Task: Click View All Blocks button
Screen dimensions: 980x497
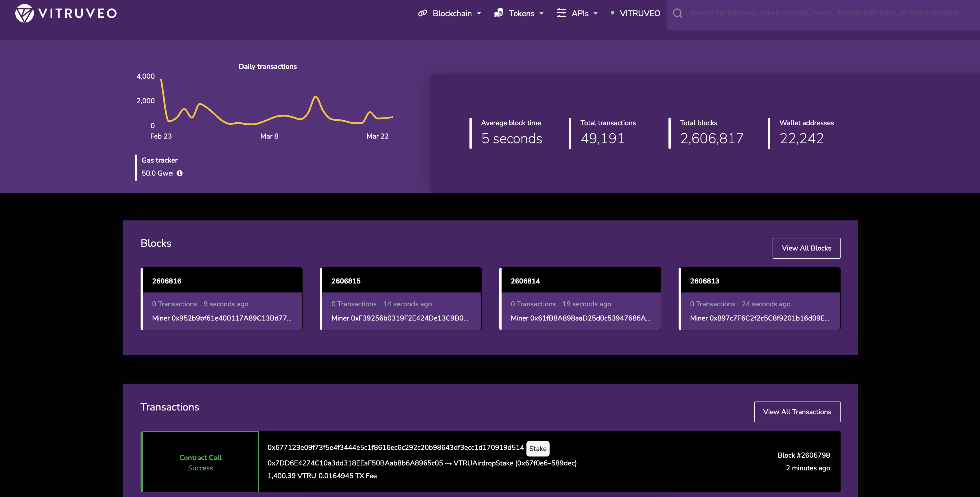Action: click(x=806, y=248)
